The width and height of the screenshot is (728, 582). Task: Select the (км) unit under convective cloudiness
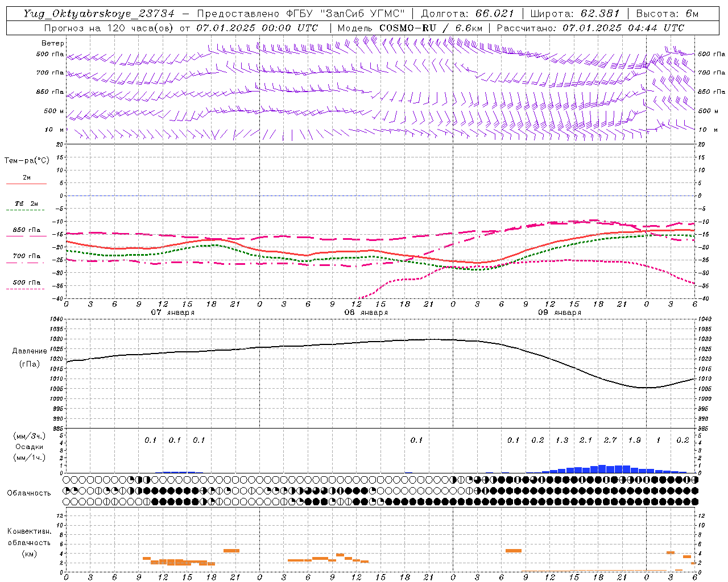(29, 554)
